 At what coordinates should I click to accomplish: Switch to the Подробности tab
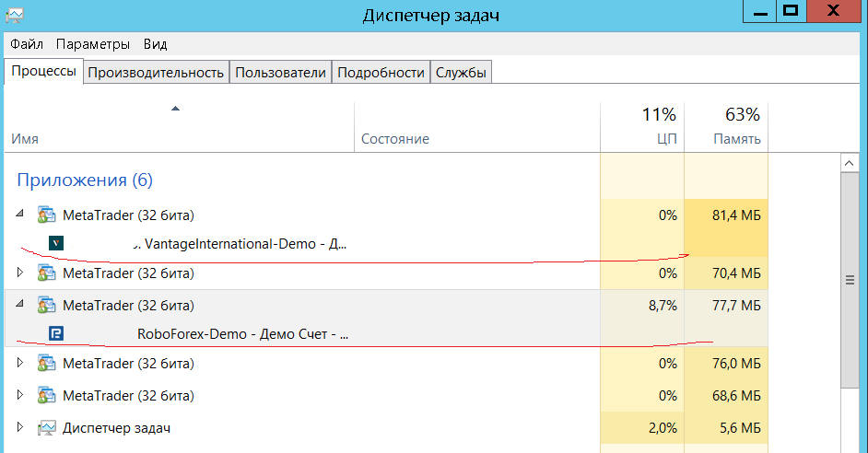pyautogui.click(x=381, y=73)
